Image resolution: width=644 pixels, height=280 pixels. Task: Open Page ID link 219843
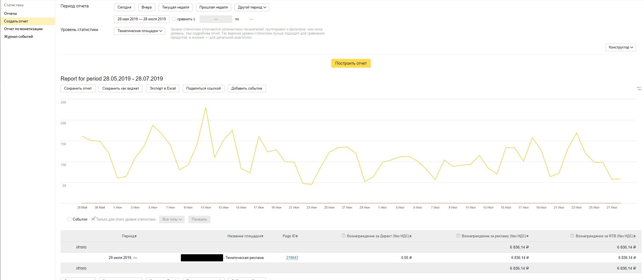[292, 258]
